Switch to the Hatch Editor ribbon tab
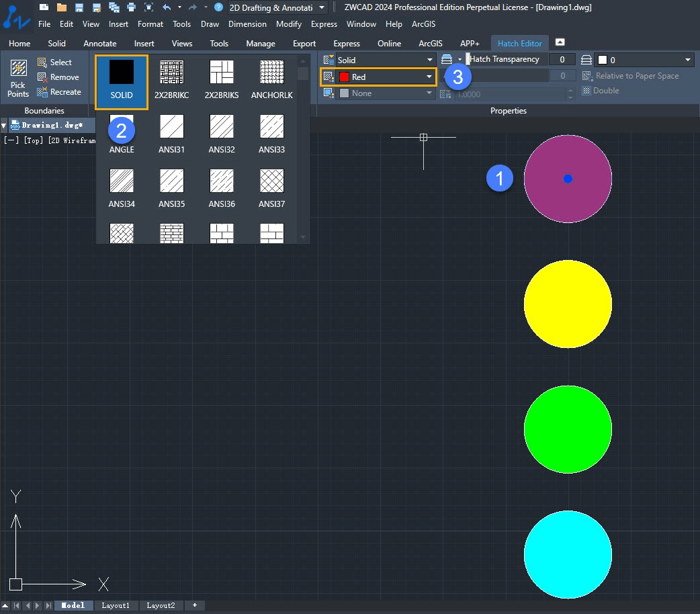This screenshot has width=700, height=614. click(x=520, y=43)
